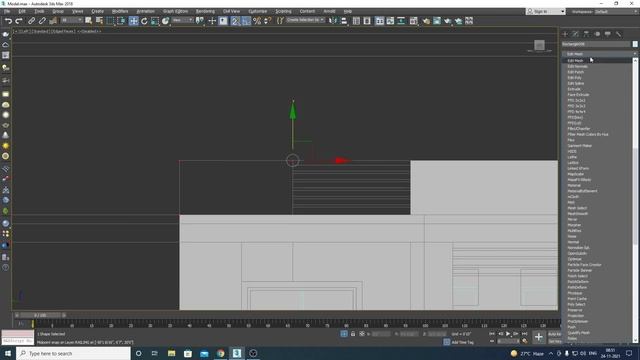The width and height of the screenshot is (640, 360).
Task: Open the reference coordinate system dropdown
Action: tap(182, 20)
